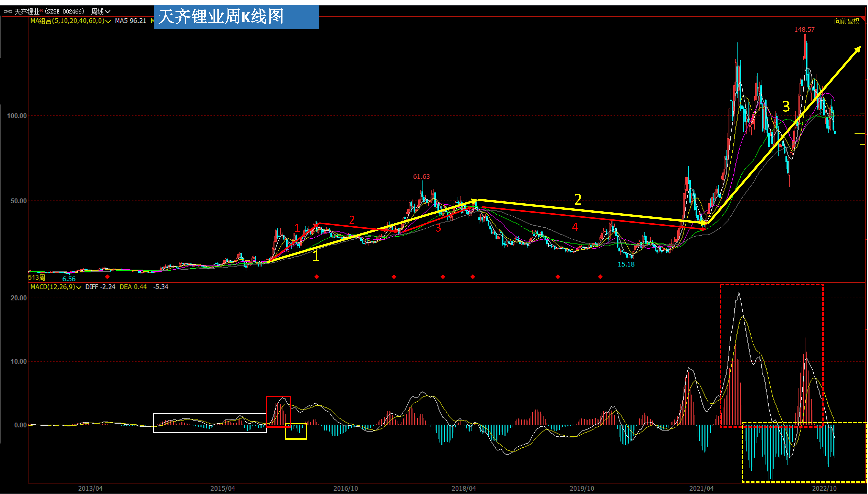
Task: Click the 2015/04 date axis label
Action: tap(223, 488)
